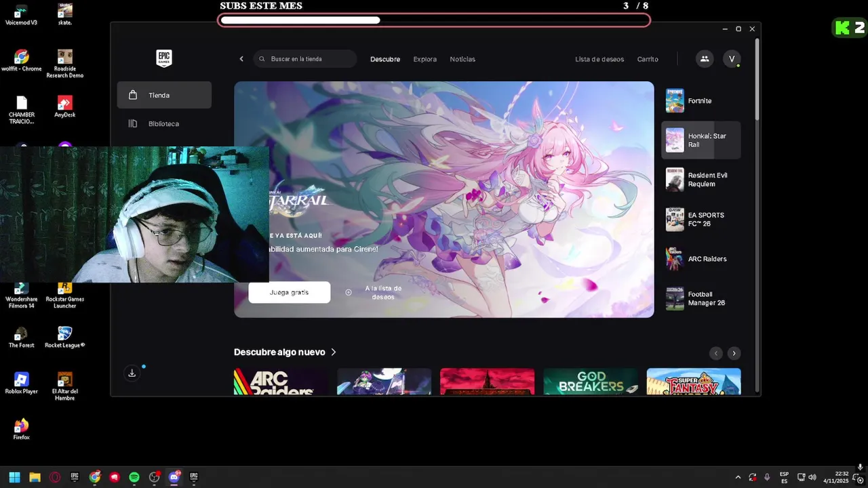Click the Buscar en la tienda search field

(x=305, y=59)
